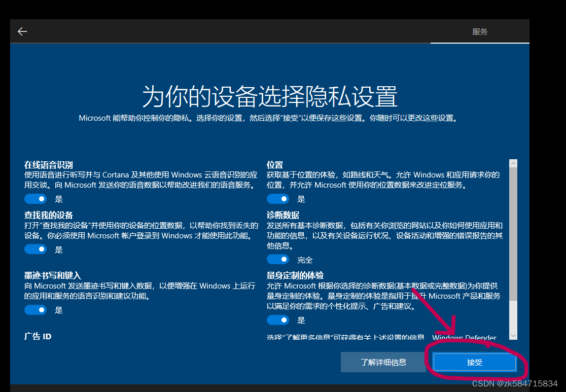566x392 pixels.
Task: Toggle the 量身定制的体验 switch
Action: (x=278, y=320)
